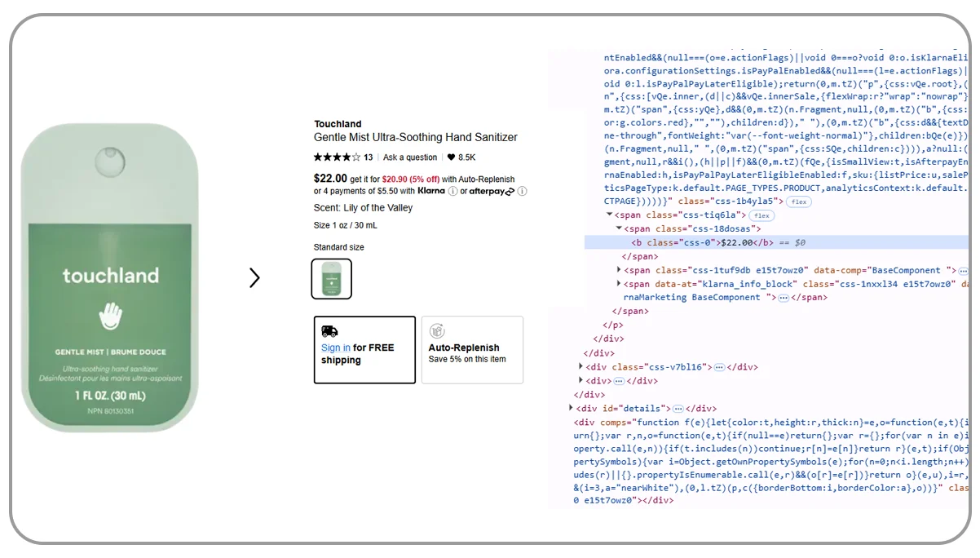Viewport: 980px width, 558px height.
Task: Expand the css-v7bl16 div element
Action: [x=579, y=367]
